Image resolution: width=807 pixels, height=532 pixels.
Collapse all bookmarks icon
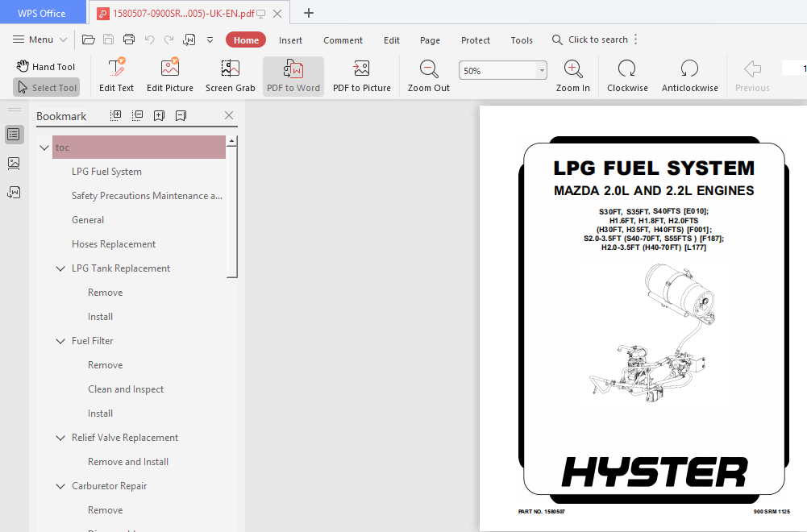tap(137, 115)
